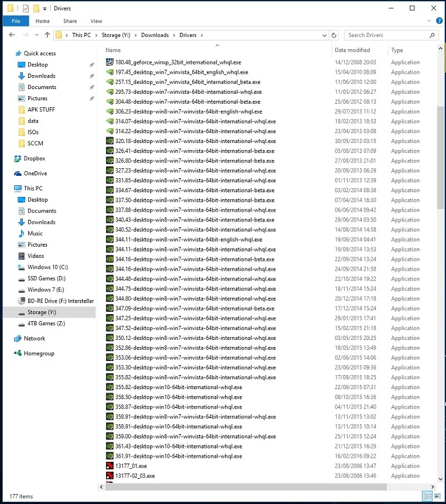
Task: Click the search magnifier icon
Action: tap(432, 35)
